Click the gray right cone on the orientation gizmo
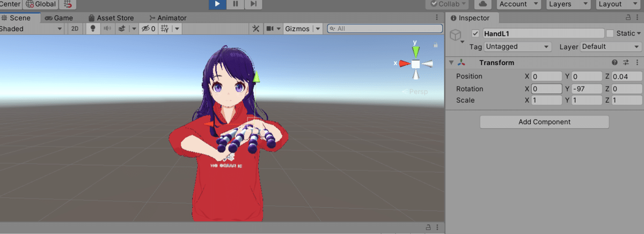The height and width of the screenshot is (234, 644). pos(427,64)
